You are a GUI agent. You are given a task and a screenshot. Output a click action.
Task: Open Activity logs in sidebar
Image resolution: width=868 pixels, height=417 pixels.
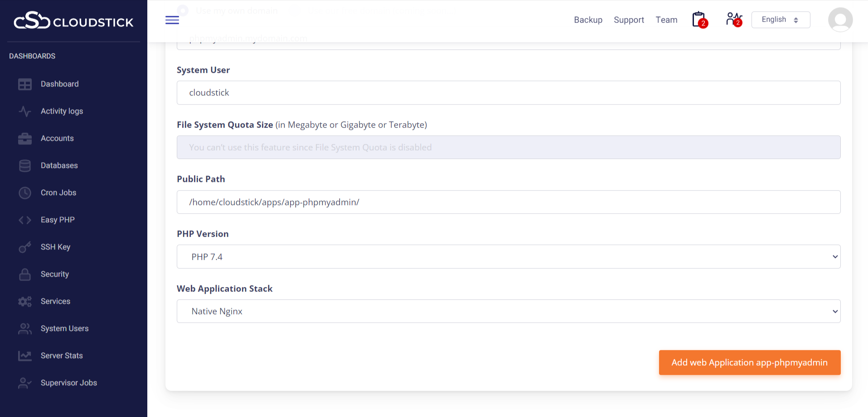pyautogui.click(x=62, y=111)
